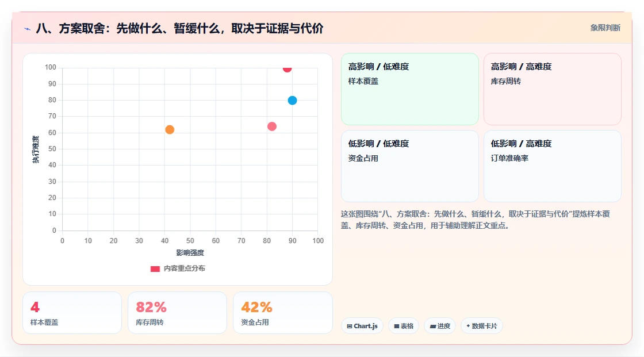Click the 82% 库存周转 stat card
The height and width of the screenshot is (357, 644).
click(178, 313)
